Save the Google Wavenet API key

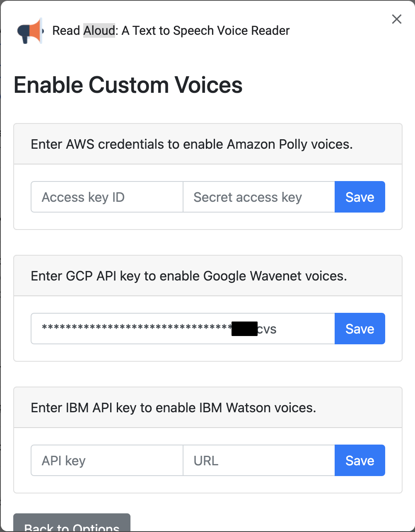pyautogui.click(x=360, y=329)
